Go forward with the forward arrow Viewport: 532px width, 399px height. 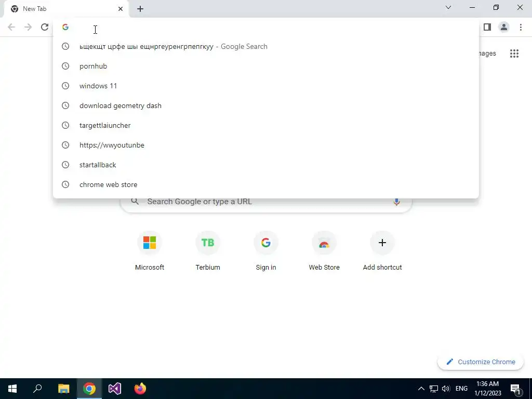[x=28, y=27]
